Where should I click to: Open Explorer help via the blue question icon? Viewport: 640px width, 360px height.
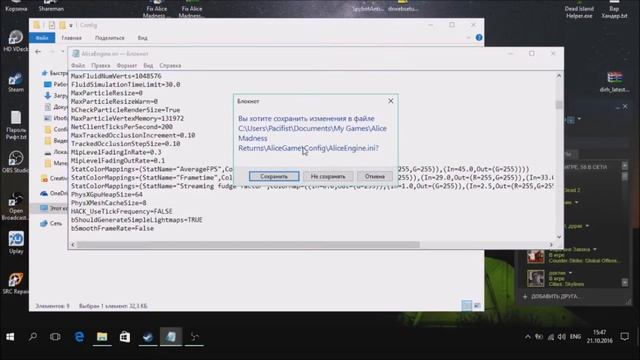pos(479,38)
